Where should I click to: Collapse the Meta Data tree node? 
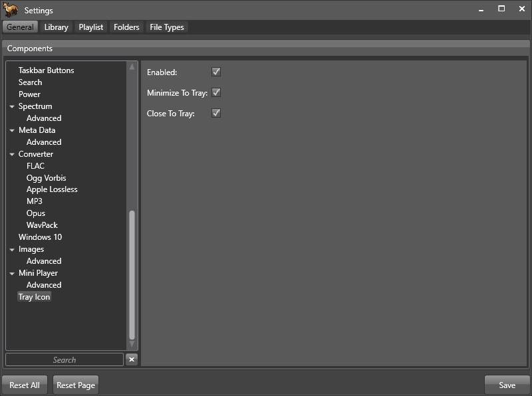[12, 131]
